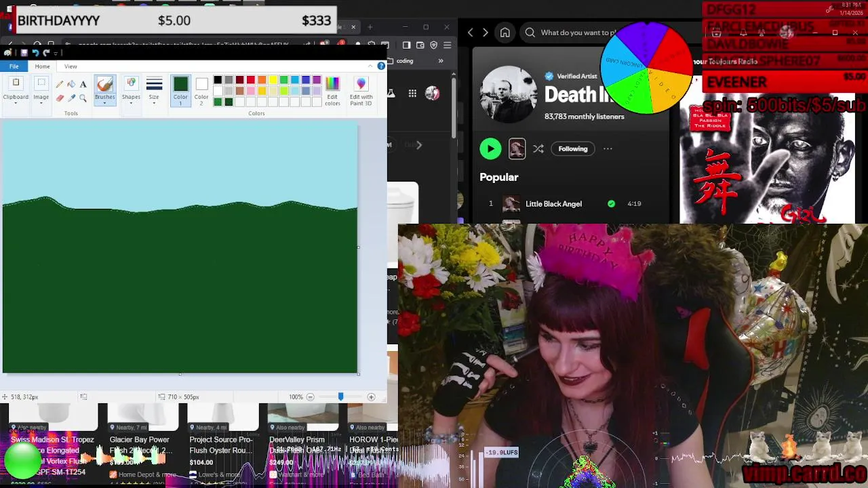
Task: Open Edit colors in Paint
Action: [x=332, y=91]
